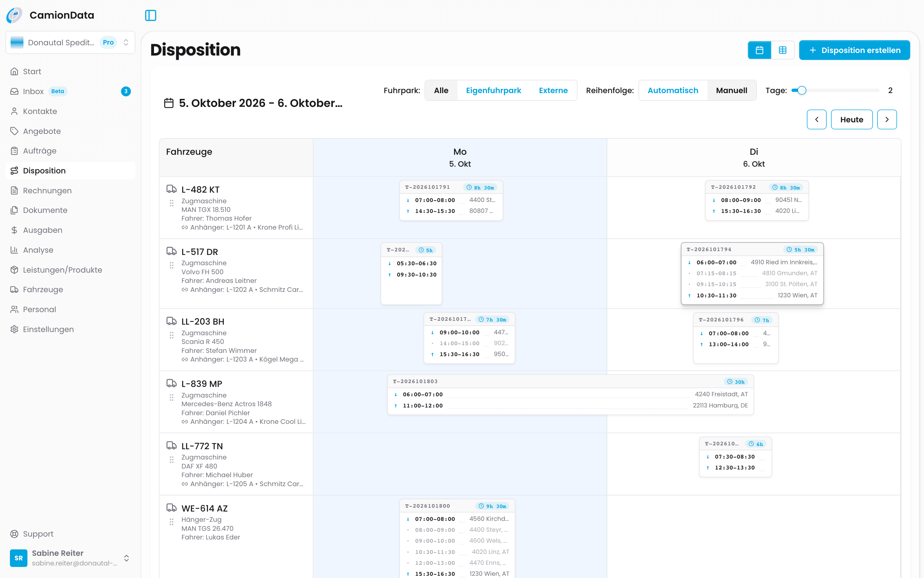The width and height of the screenshot is (924, 578).
Task: Switch to calendar view icon
Action: point(759,50)
